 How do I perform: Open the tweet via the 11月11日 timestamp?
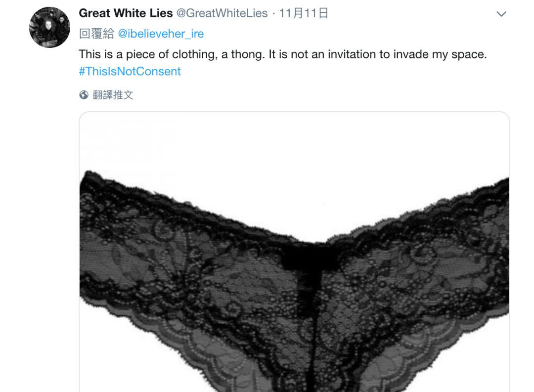coord(304,13)
